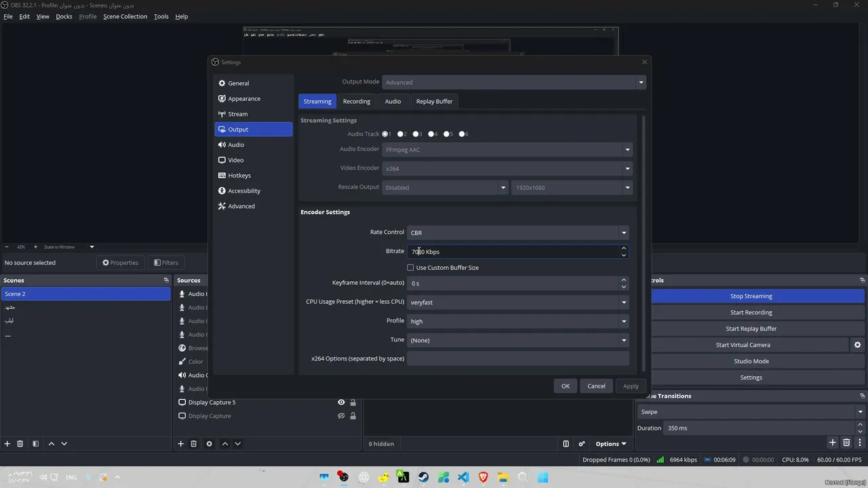This screenshot has width=868, height=488.
Task: Select the Scene 2 scene
Action: [85, 294]
